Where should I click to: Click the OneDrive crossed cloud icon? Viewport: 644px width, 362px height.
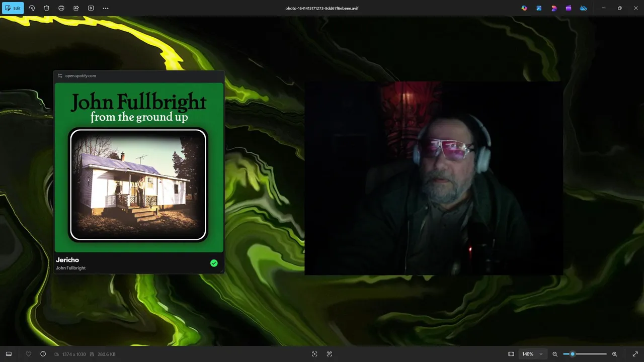583,8
